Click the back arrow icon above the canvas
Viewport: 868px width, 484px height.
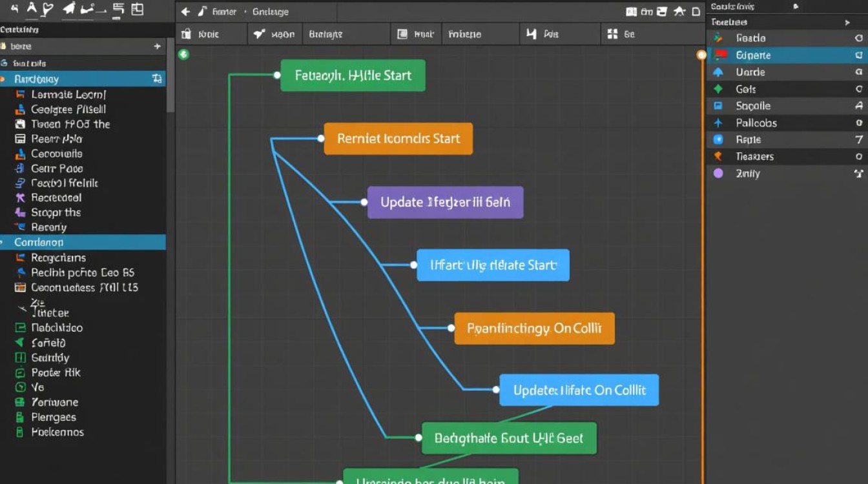[185, 12]
